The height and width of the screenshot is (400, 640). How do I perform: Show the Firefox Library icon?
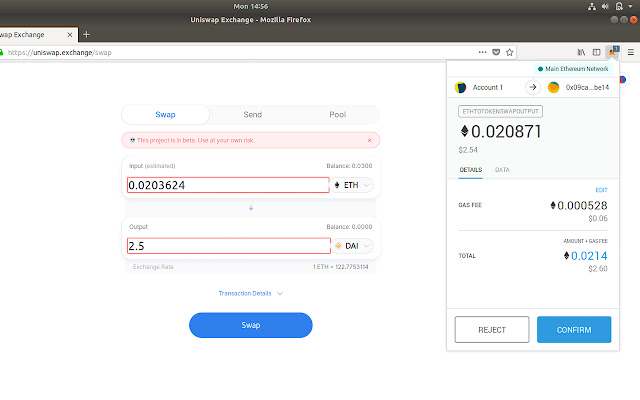point(581,52)
